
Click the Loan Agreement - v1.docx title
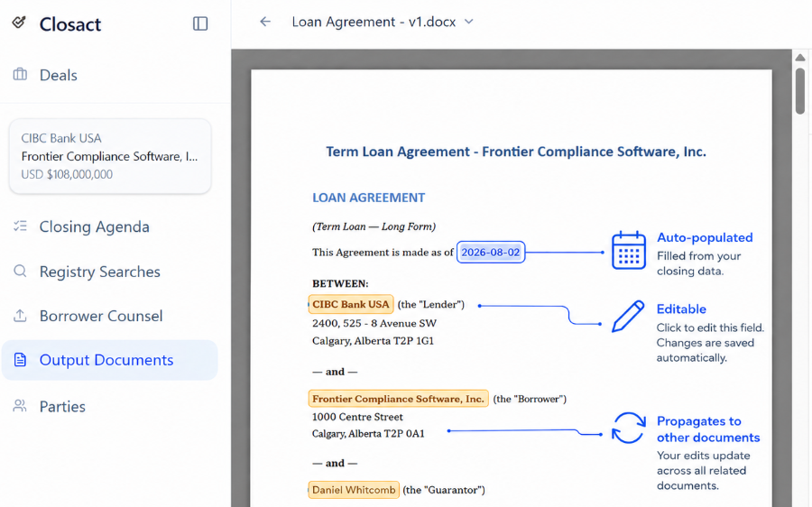pos(374,22)
